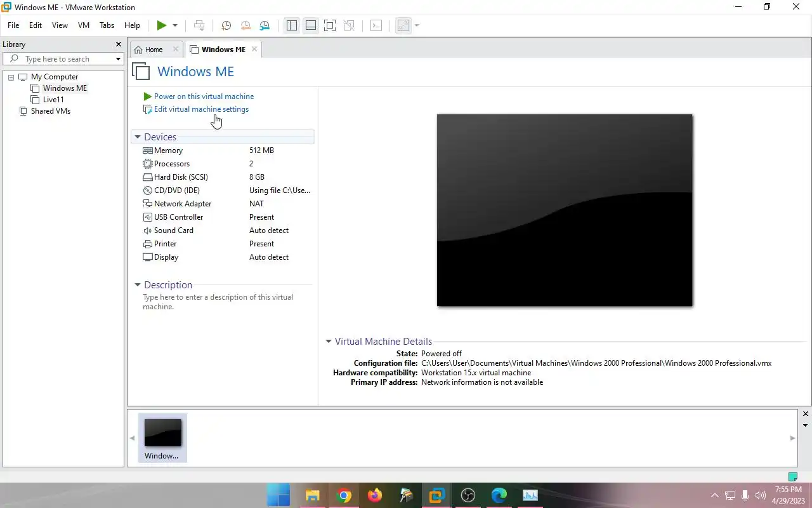The image size is (812, 508).
Task: Click the console view toolbar icon
Action: (376, 25)
